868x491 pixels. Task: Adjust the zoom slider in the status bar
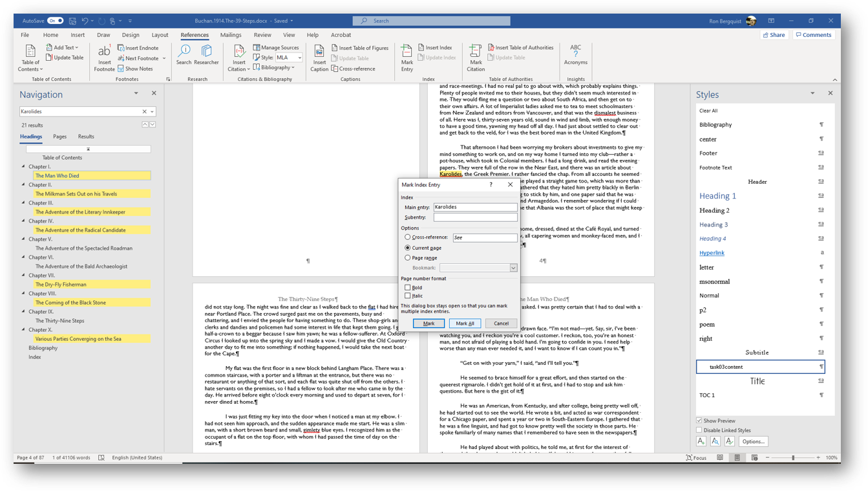click(794, 457)
